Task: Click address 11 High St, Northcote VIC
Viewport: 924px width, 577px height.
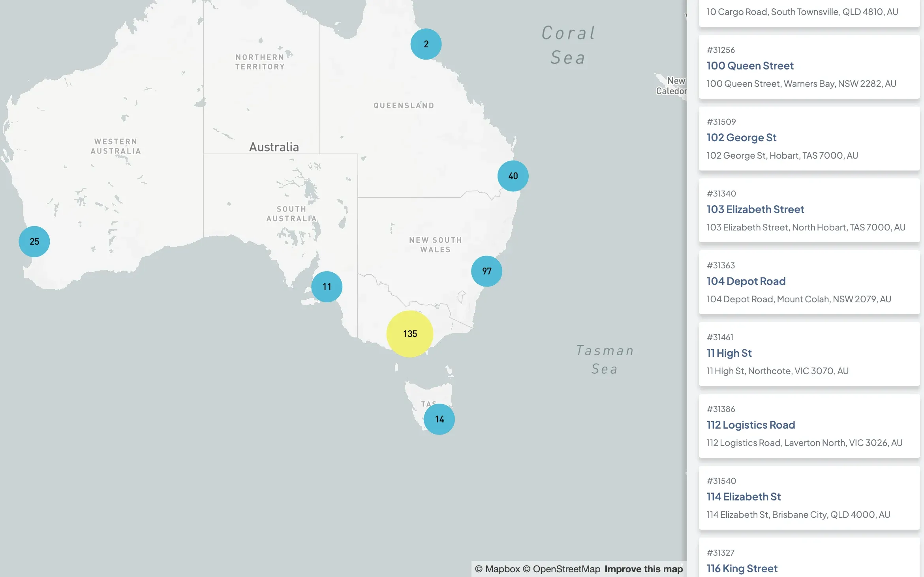Action: pos(778,371)
